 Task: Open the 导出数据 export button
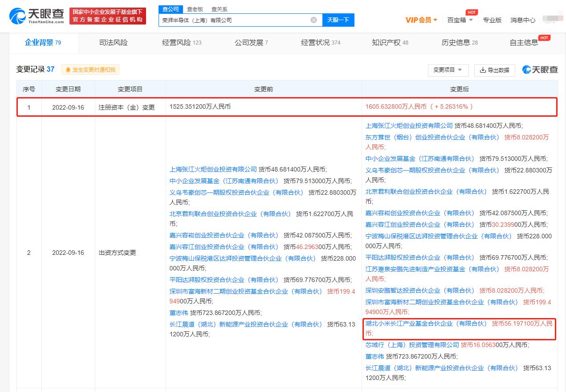[494, 70]
